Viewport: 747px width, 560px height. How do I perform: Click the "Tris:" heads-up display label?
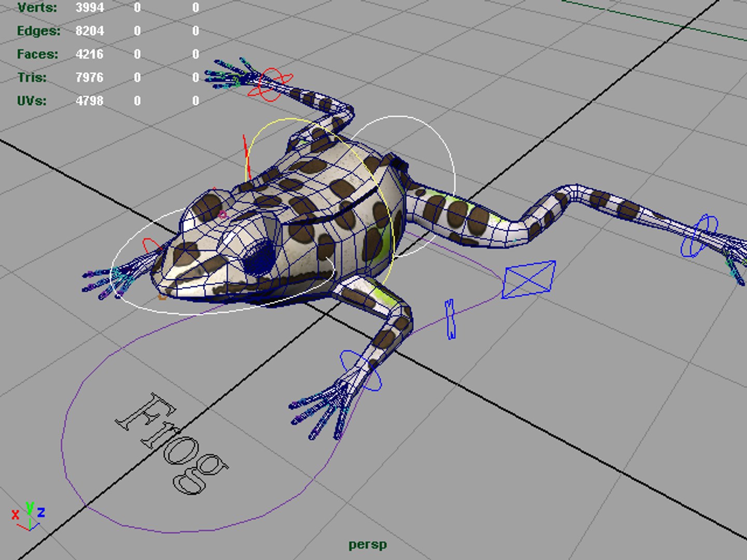[x=32, y=77]
